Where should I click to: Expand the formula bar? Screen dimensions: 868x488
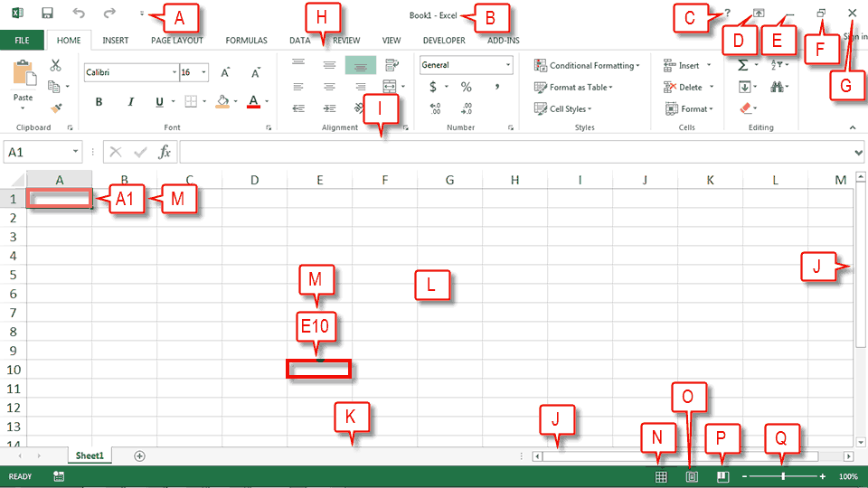pos(858,152)
